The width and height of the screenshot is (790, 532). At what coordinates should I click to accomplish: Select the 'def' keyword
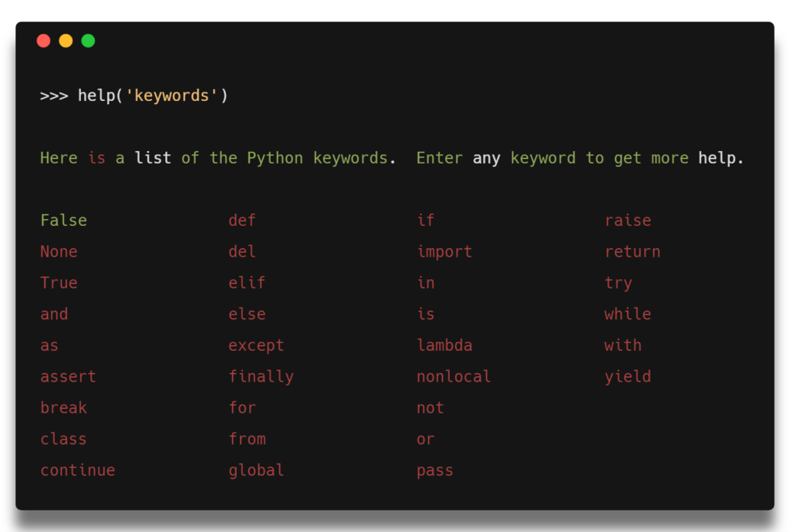point(242,221)
